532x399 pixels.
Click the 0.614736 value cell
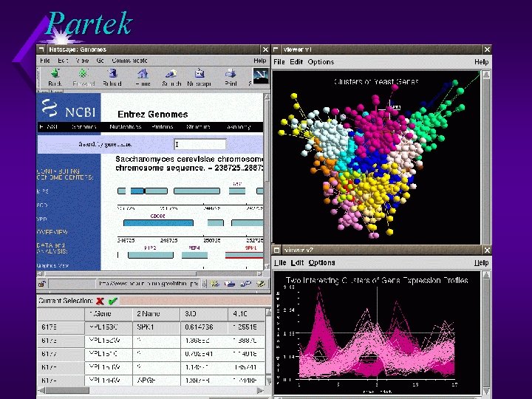click(204, 327)
